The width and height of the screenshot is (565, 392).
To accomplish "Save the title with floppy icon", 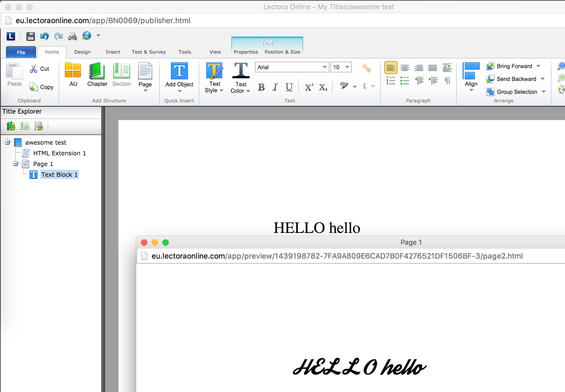I will tap(31, 36).
